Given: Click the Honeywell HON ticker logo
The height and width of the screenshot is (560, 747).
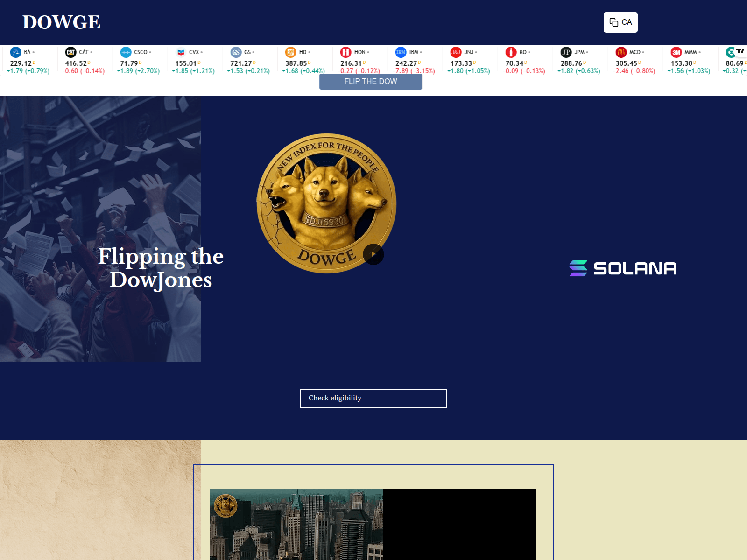Looking at the screenshot, I should (345, 52).
